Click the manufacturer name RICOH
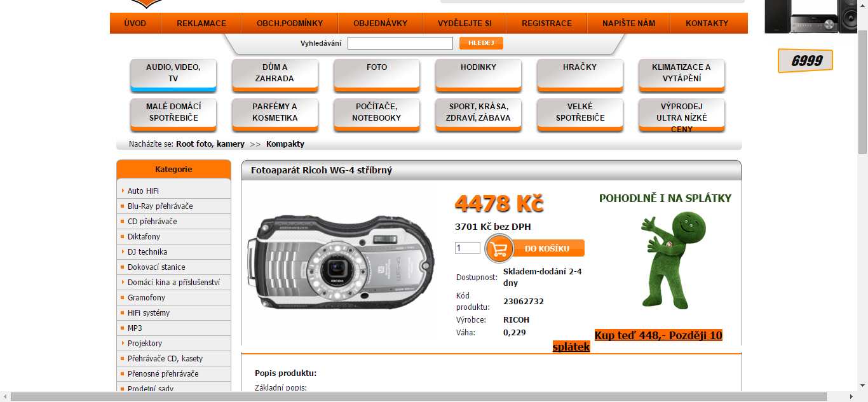Viewport: 868px width, 402px height. 516,320
